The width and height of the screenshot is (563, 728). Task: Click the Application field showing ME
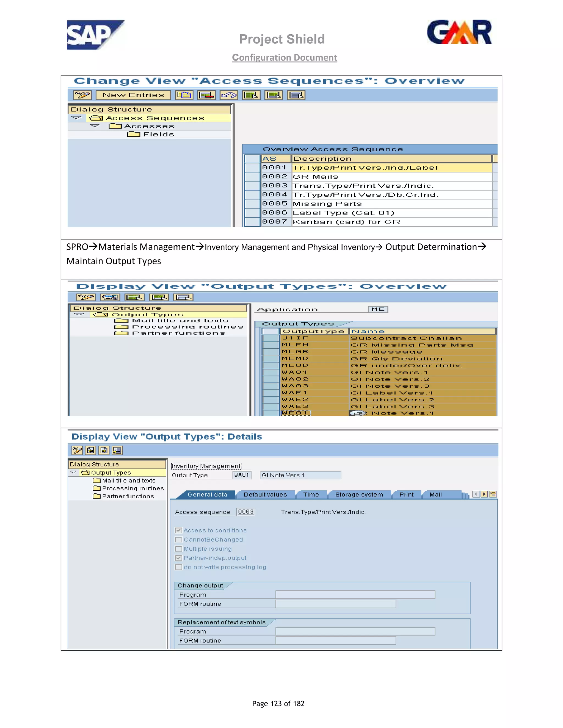[378, 309]
